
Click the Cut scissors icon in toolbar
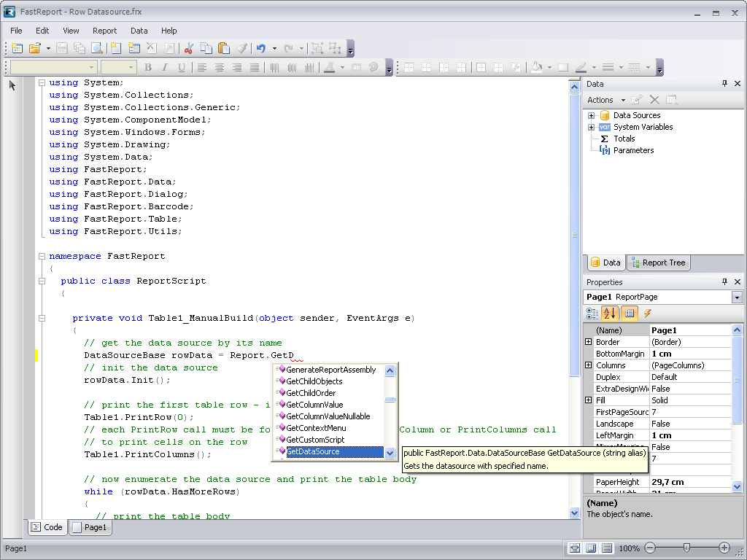tap(188, 48)
